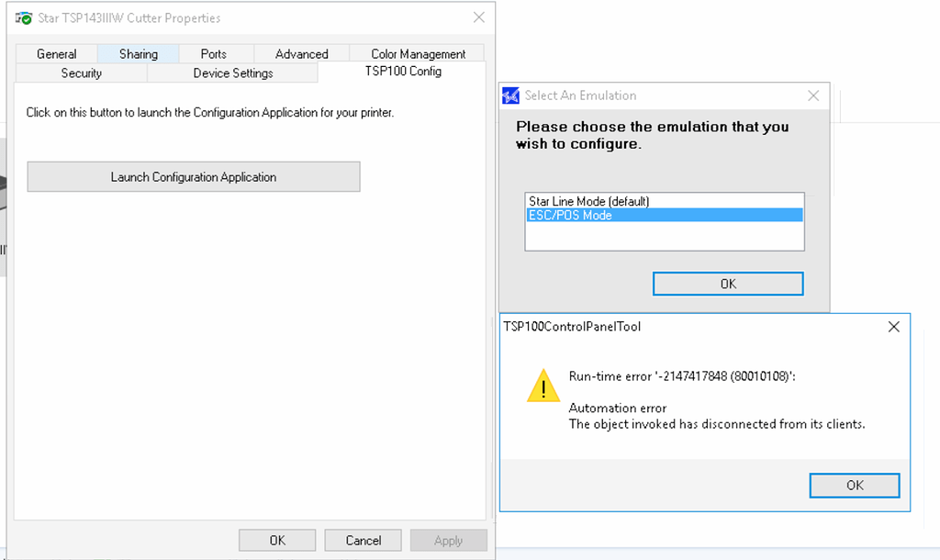The image size is (940, 560).
Task: Click the Star printer icon in title bar
Action: coord(23,17)
